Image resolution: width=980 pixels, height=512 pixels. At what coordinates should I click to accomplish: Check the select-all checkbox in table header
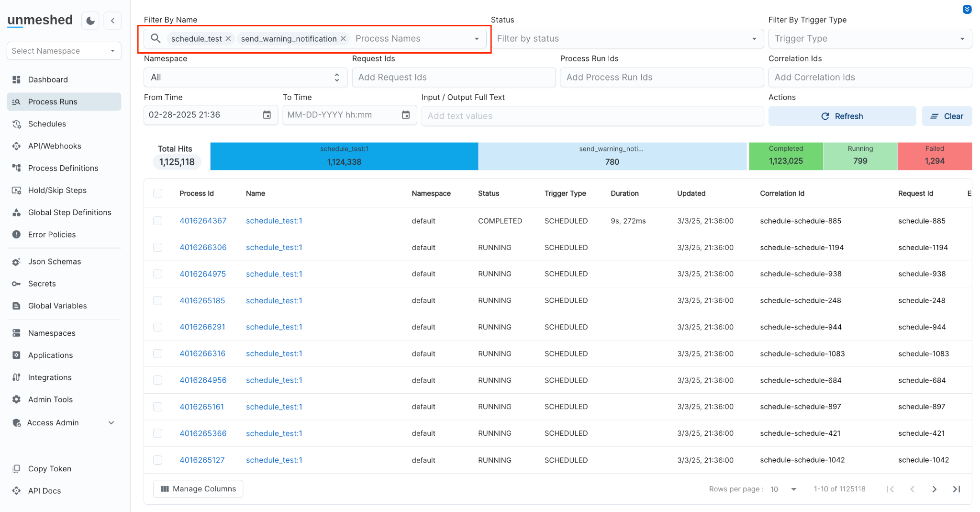click(158, 193)
